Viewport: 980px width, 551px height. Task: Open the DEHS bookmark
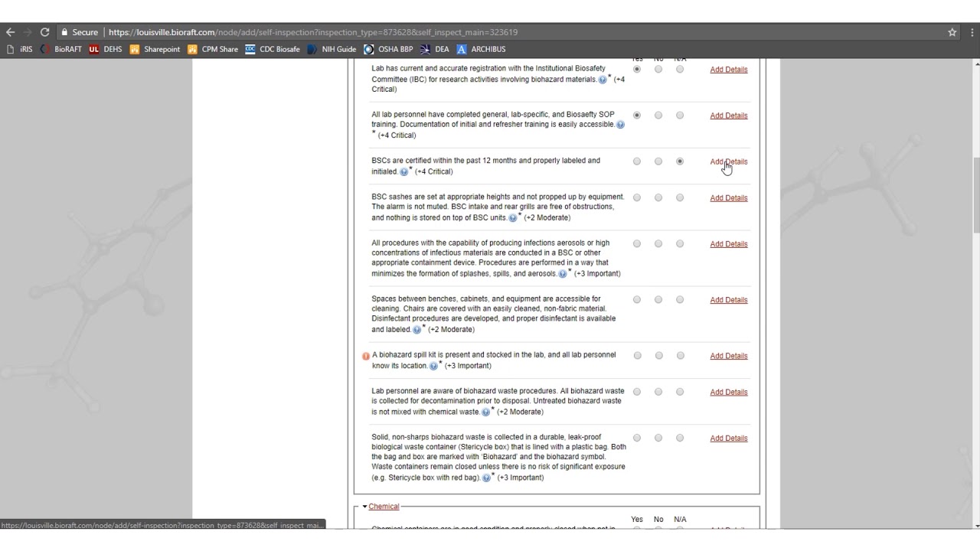(x=106, y=49)
